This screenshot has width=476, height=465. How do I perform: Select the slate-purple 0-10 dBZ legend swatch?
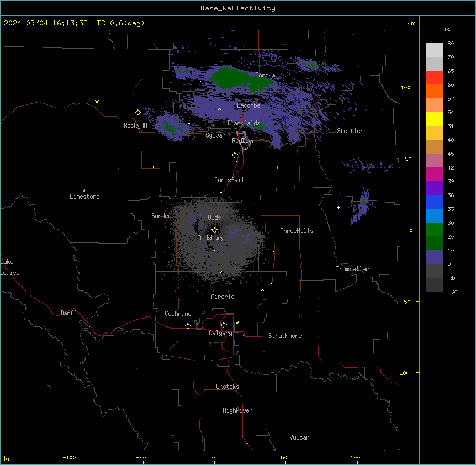434,257
